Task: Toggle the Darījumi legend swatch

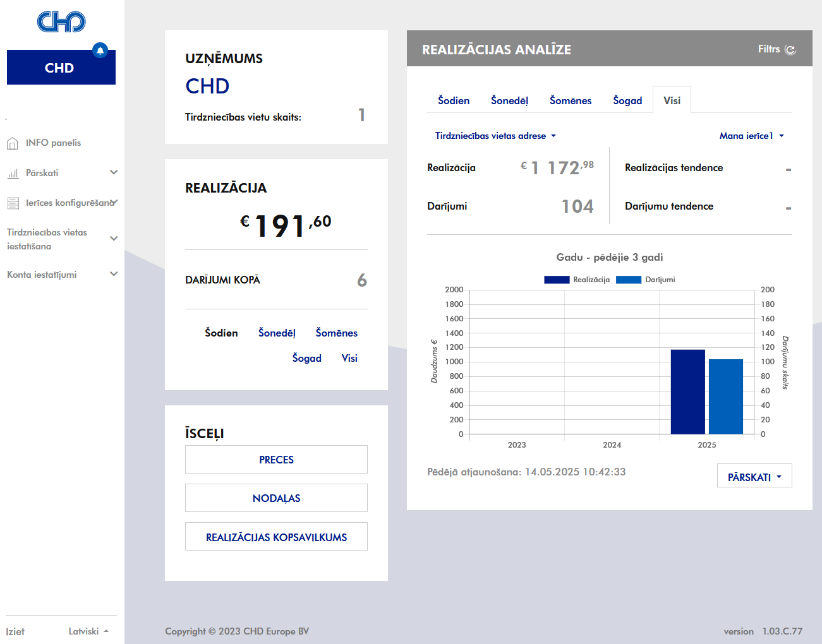Action: [x=629, y=280]
